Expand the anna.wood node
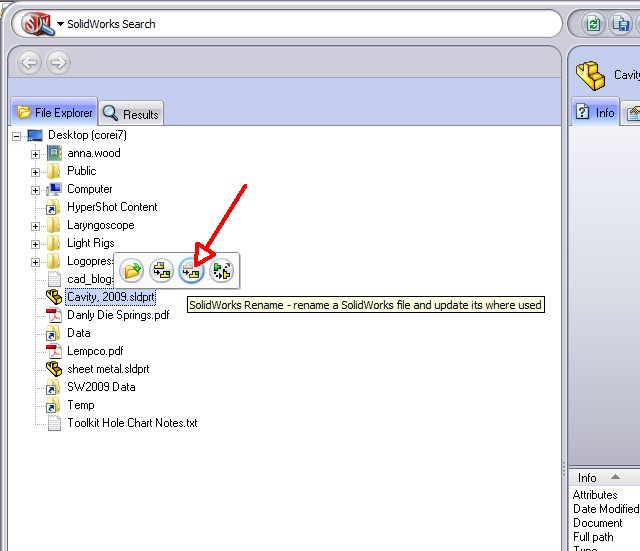Image resolution: width=640 pixels, height=551 pixels. coord(36,154)
